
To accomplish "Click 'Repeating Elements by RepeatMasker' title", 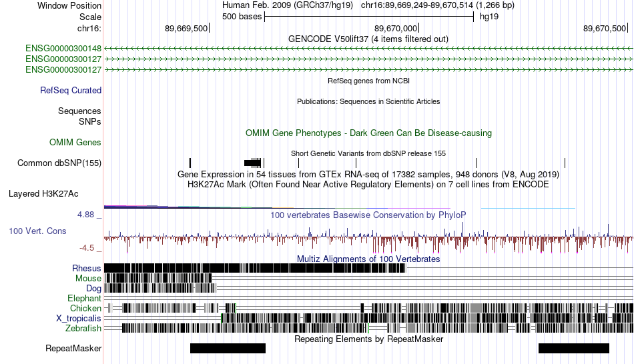I will (x=369, y=339).
